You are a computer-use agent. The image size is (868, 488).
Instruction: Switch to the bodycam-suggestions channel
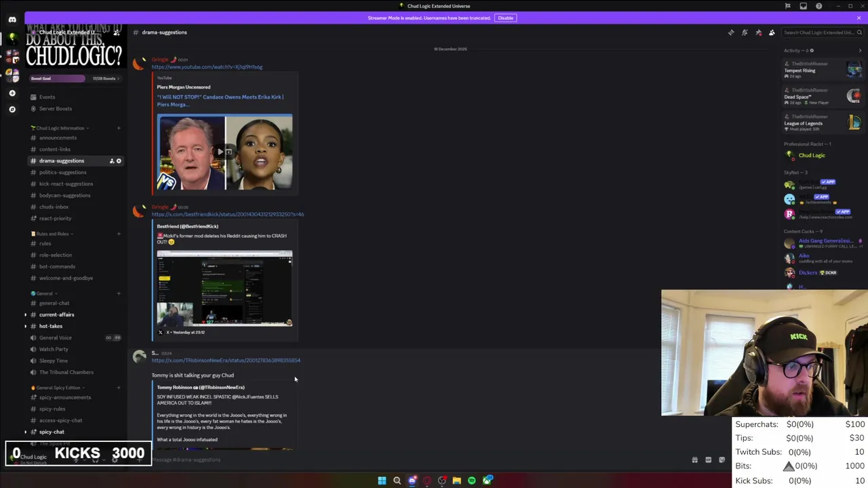(75, 195)
